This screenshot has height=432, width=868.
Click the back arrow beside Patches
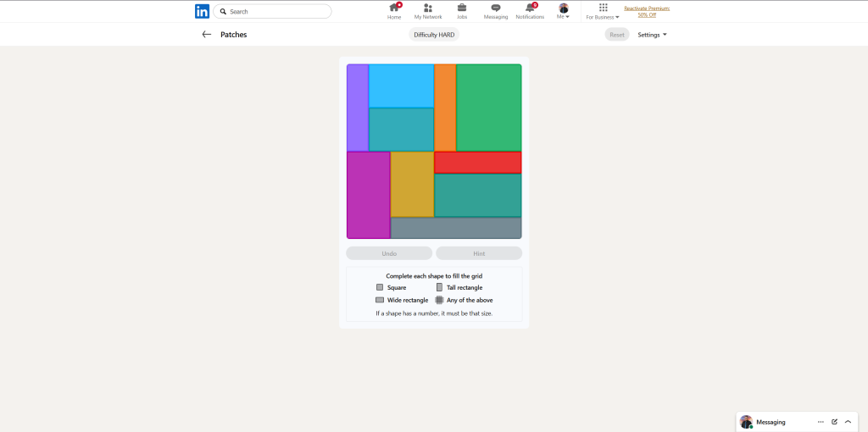[207, 34]
